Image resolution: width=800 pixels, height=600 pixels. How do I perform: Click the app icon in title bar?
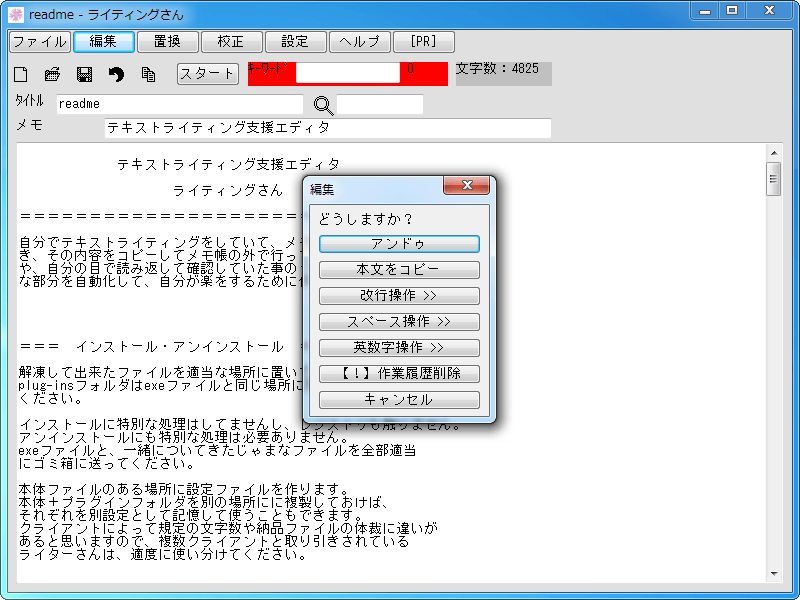click(x=16, y=14)
